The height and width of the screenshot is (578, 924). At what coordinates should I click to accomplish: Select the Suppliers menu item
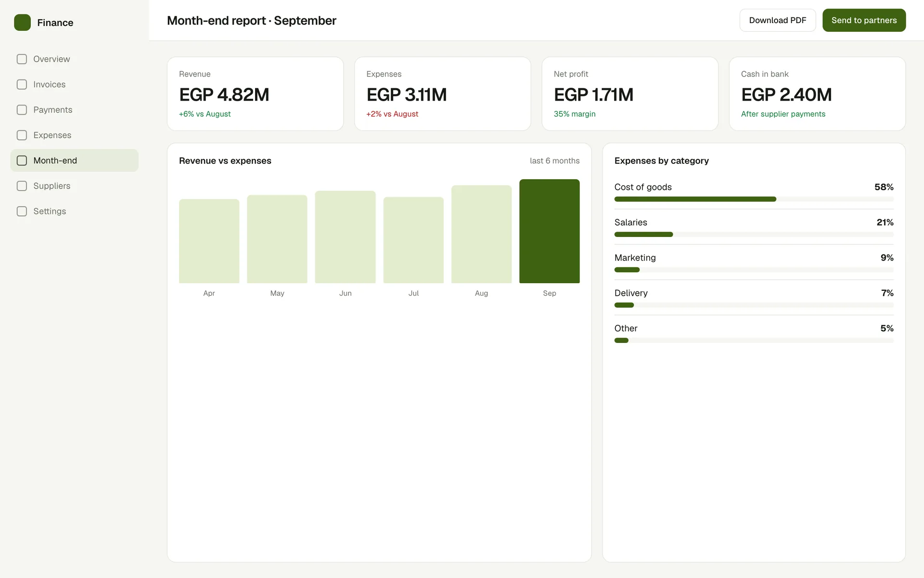(x=74, y=186)
